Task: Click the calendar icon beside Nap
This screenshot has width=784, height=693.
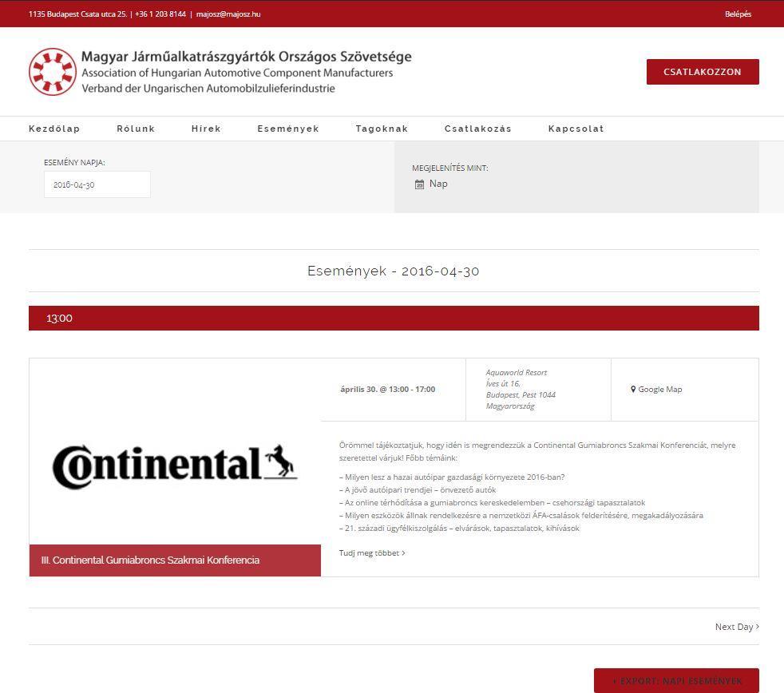Action: coord(419,184)
